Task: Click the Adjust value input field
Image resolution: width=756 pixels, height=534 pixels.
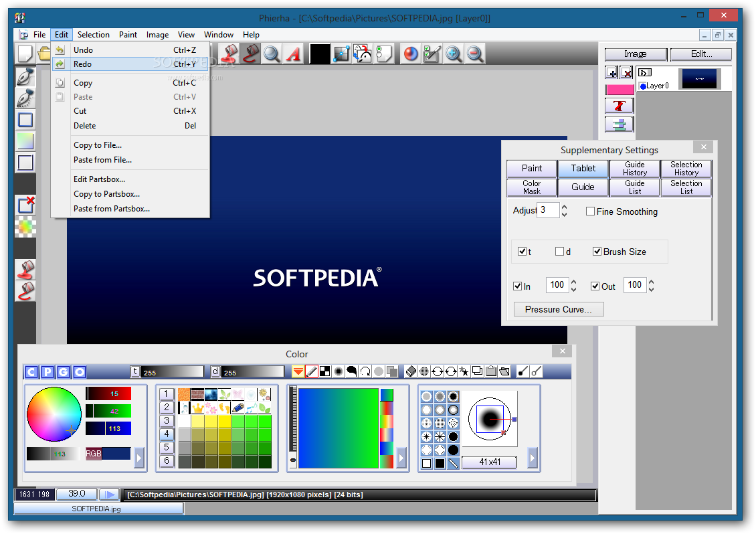Action: 548,210
